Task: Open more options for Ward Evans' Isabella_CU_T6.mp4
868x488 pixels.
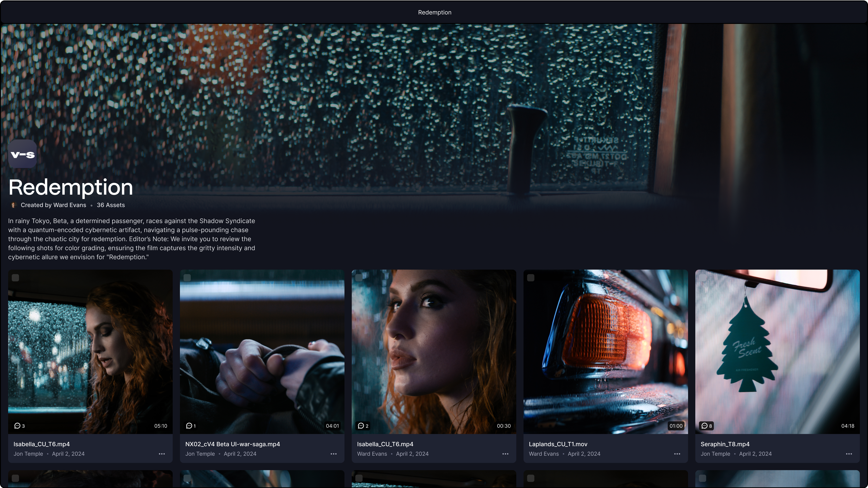Action: click(x=505, y=454)
